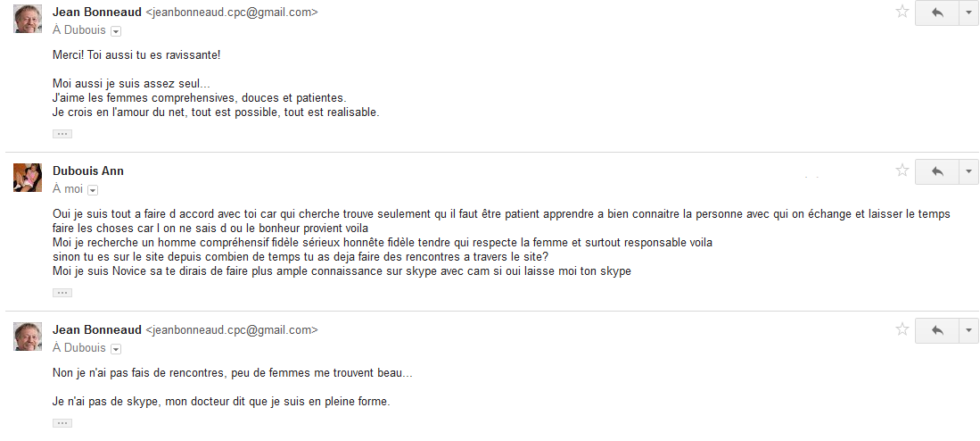Image resolution: width=980 pixels, height=441 pixels.
Task: Click Jean Bonneaud's avatar in the bottom message
Action: [28, 337]
